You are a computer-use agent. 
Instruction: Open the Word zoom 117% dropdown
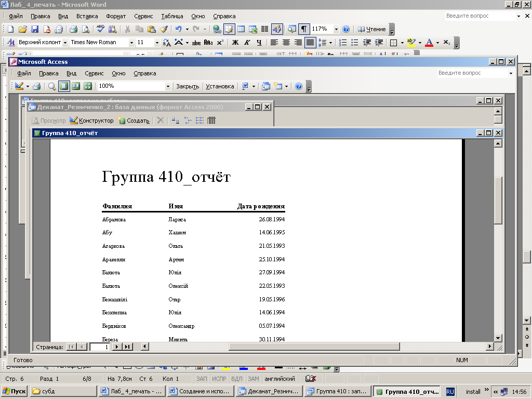coord(336,30)
